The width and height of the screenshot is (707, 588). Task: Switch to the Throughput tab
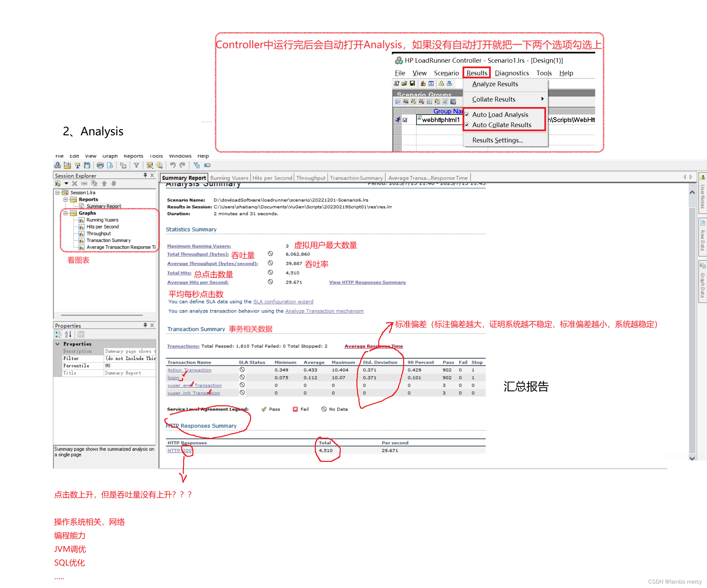(x=311, y=178)
